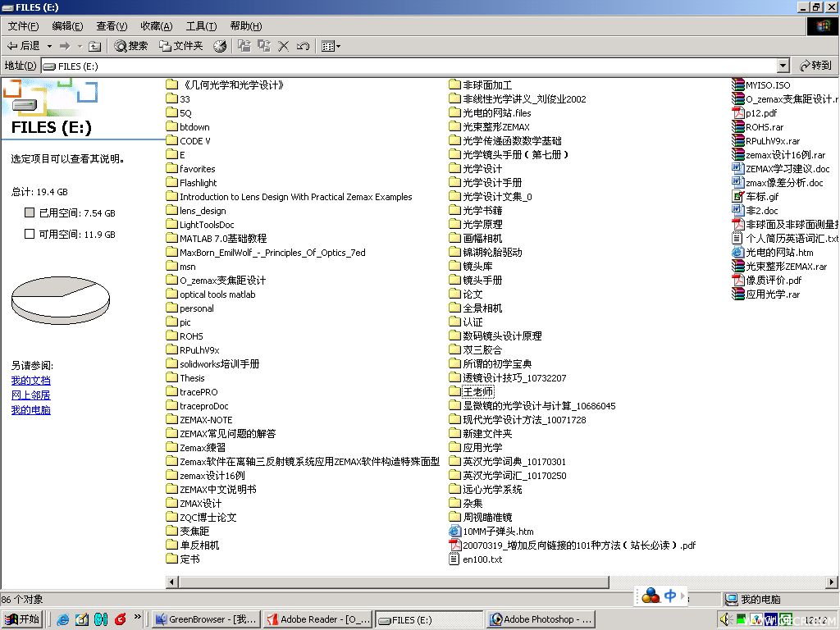Click the used space (已用空间) legend box
Image resolution: width=840 pixels, height=630 pixels.
[x=30, y=212]
